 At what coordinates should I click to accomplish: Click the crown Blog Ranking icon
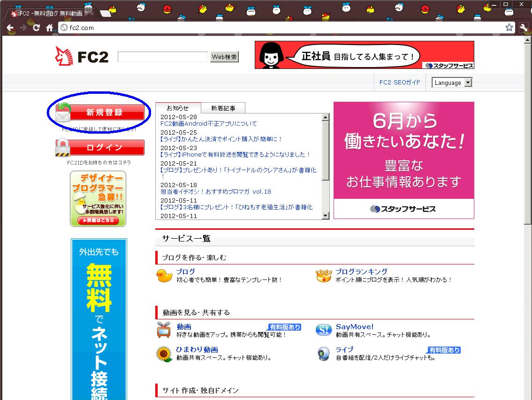[x=324, y=276]
